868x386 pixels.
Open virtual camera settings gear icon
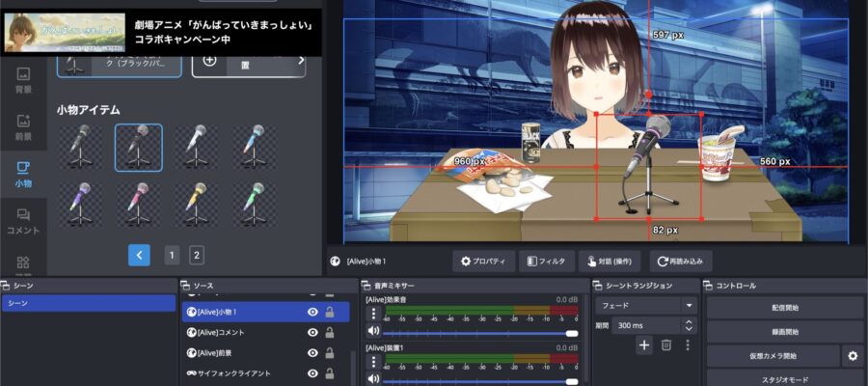pos(852,356)
